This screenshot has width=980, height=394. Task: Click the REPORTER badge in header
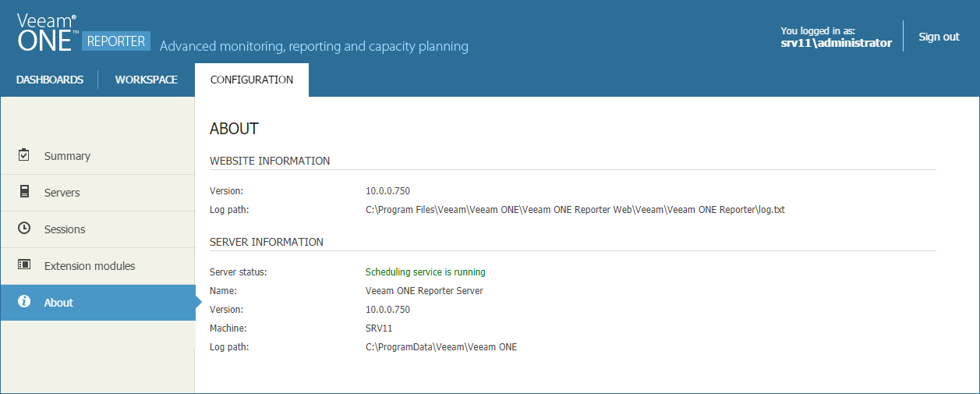(x=116, y=41)
